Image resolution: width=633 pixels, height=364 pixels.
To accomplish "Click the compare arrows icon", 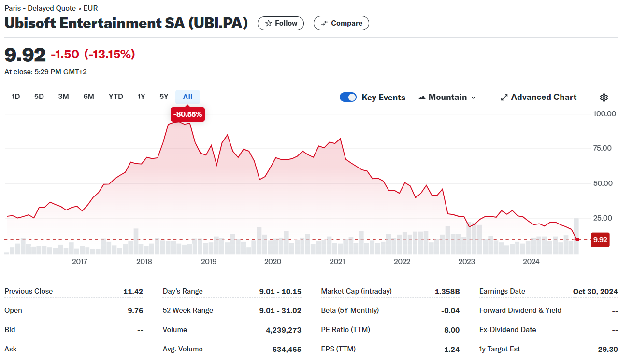I will tap(325, 23).
